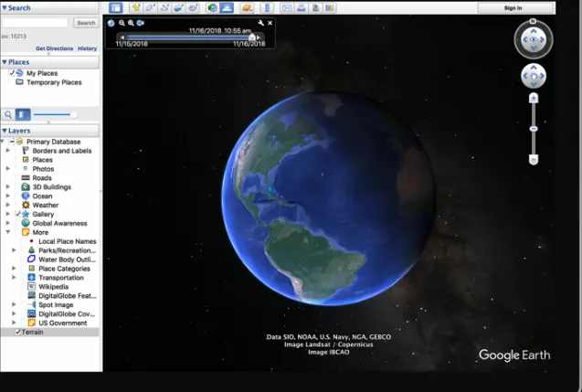Click the Search button
This screenshot has width=582, height=392.
(x=86, y=23)
